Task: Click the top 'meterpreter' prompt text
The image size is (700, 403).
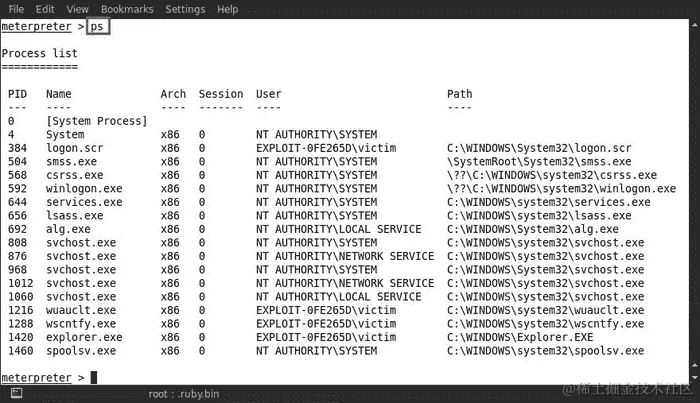Action: click(37, 27)
